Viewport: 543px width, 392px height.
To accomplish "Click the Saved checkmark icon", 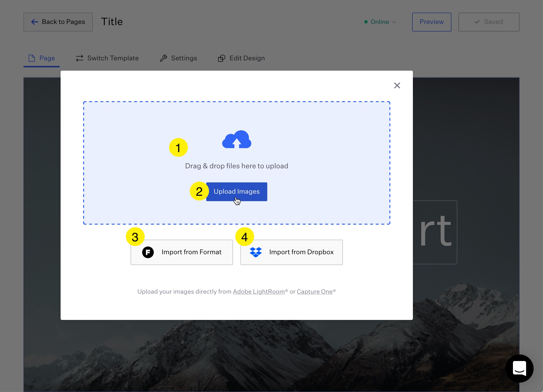I will coord(477,22).
